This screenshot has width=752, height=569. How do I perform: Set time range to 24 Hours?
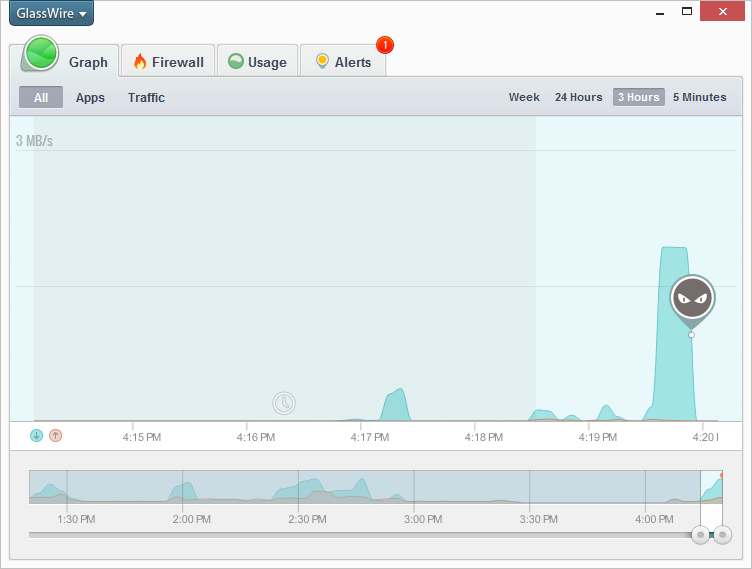[578, 97]
